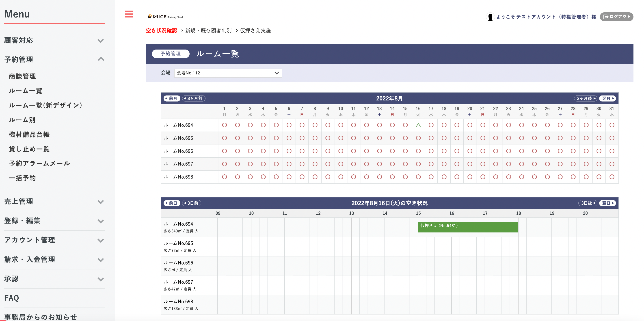Open 商談管理 in the sidebar
This screenshot has width=644, height=321.
click(x=22, y=76)
